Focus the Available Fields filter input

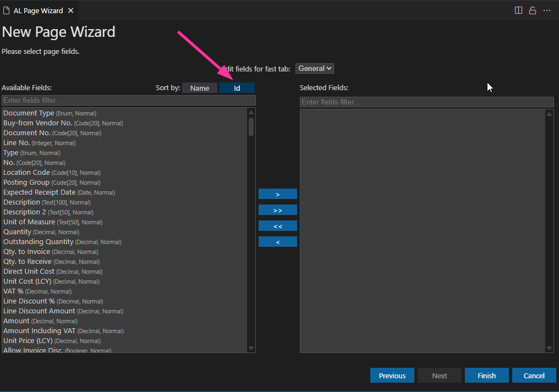[x=129, y=101]
